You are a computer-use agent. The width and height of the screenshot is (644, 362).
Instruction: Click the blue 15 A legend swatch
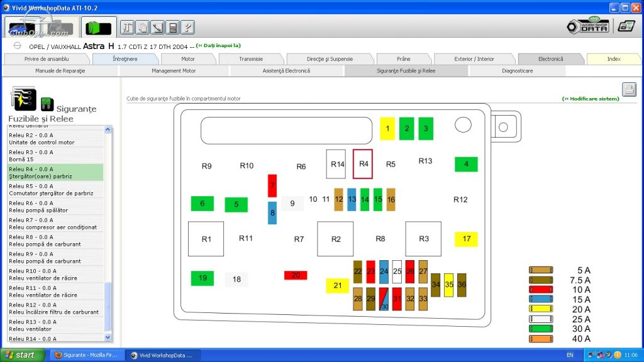541,299
